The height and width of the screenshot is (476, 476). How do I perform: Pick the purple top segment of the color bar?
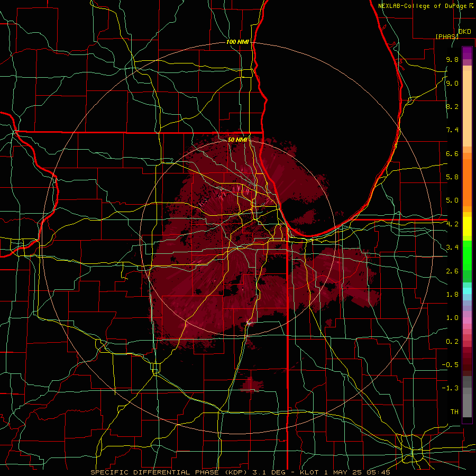(x=467, y=53)
